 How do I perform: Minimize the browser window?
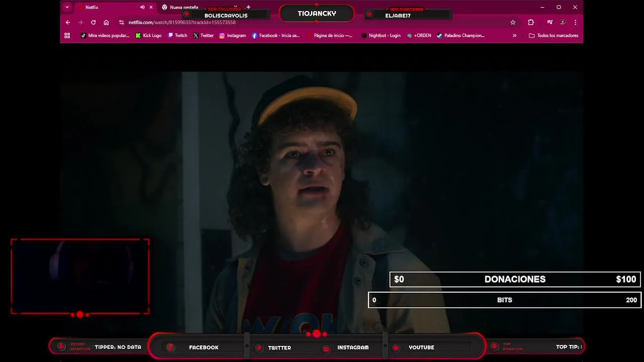542,8
